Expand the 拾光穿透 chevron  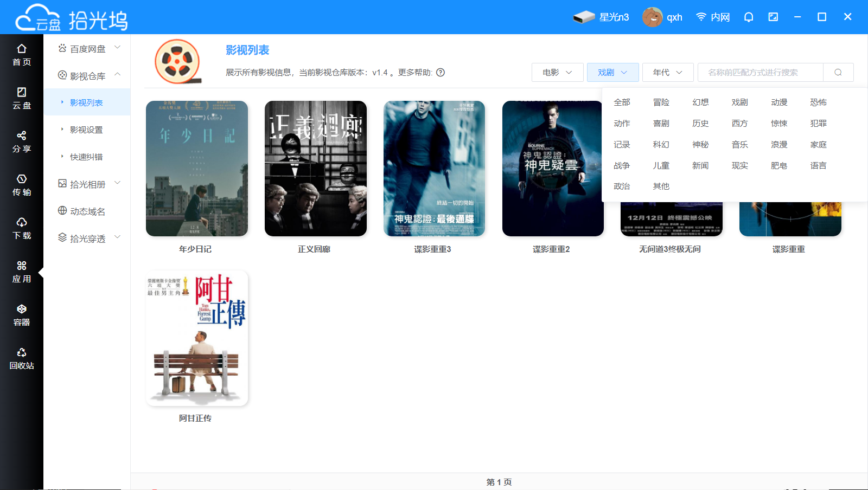click(118, 237)
